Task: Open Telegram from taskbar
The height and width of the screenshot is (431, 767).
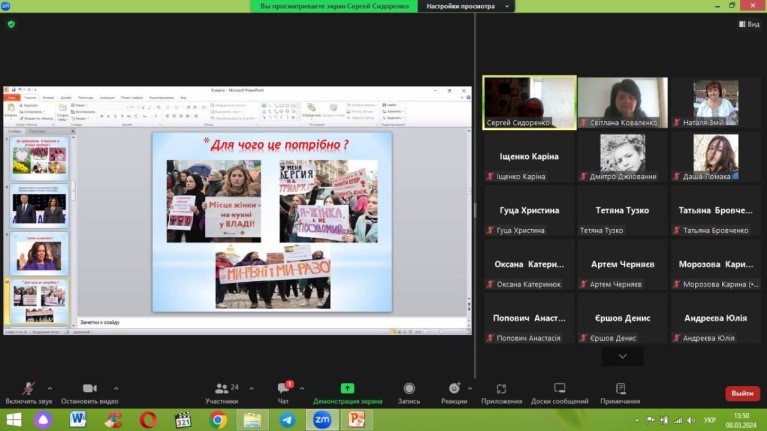Action: coord(287,420)
